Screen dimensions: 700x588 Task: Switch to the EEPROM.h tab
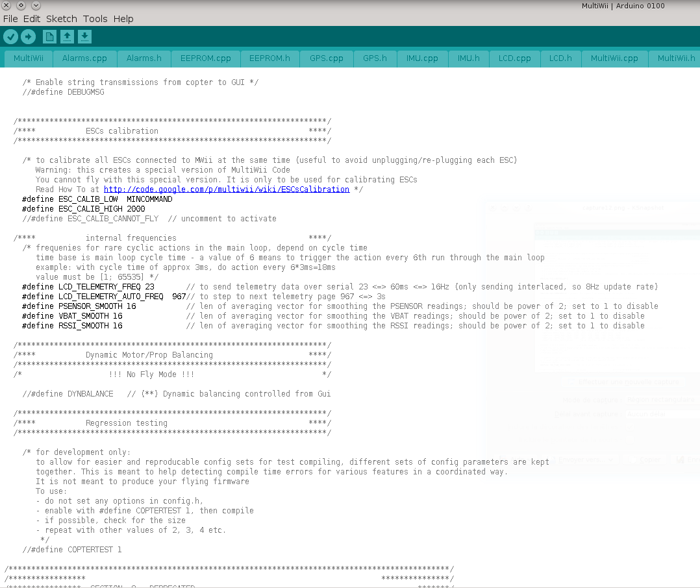coord(269,58)
